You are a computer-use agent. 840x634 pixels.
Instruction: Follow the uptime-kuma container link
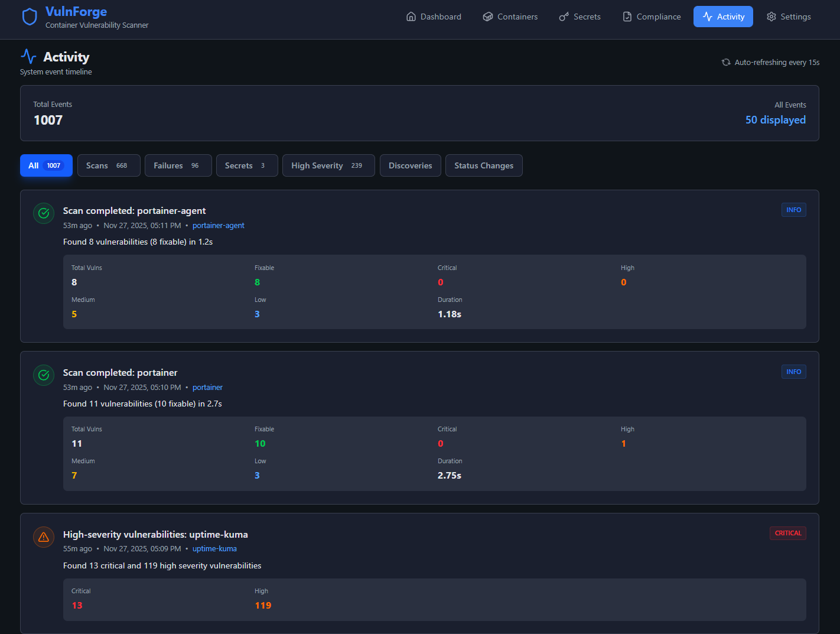pyautogui.click(x=214, y=549)
